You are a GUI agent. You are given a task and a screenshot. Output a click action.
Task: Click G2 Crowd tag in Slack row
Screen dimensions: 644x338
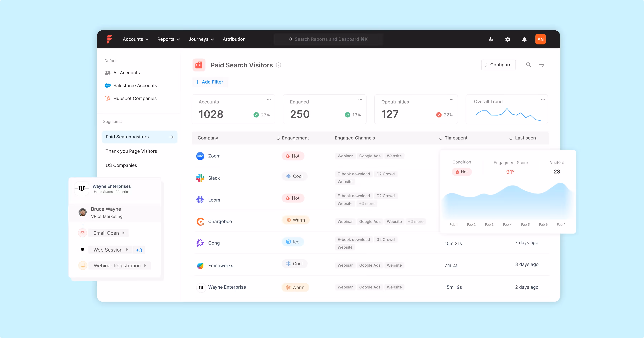386,174
